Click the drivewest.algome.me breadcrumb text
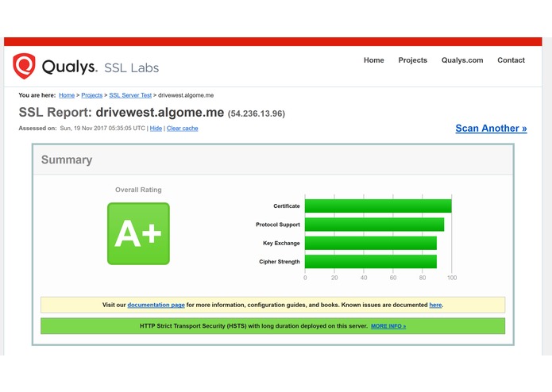The height and width of the screenshot is (392, 552). click(186, 95)
